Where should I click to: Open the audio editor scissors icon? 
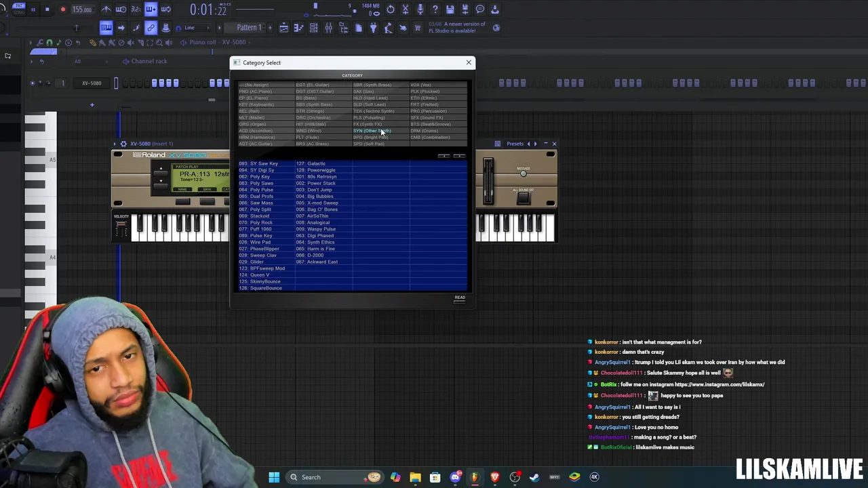(x=405, y=9)
